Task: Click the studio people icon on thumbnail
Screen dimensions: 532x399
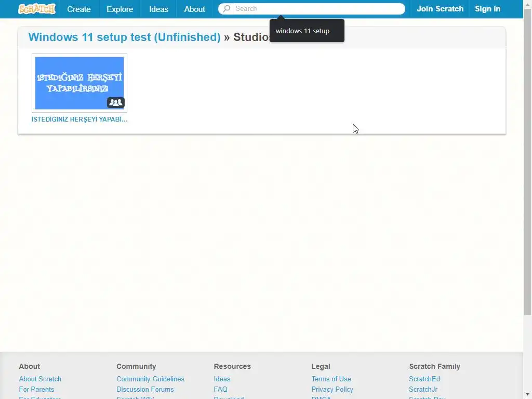Action: point(116,102)
